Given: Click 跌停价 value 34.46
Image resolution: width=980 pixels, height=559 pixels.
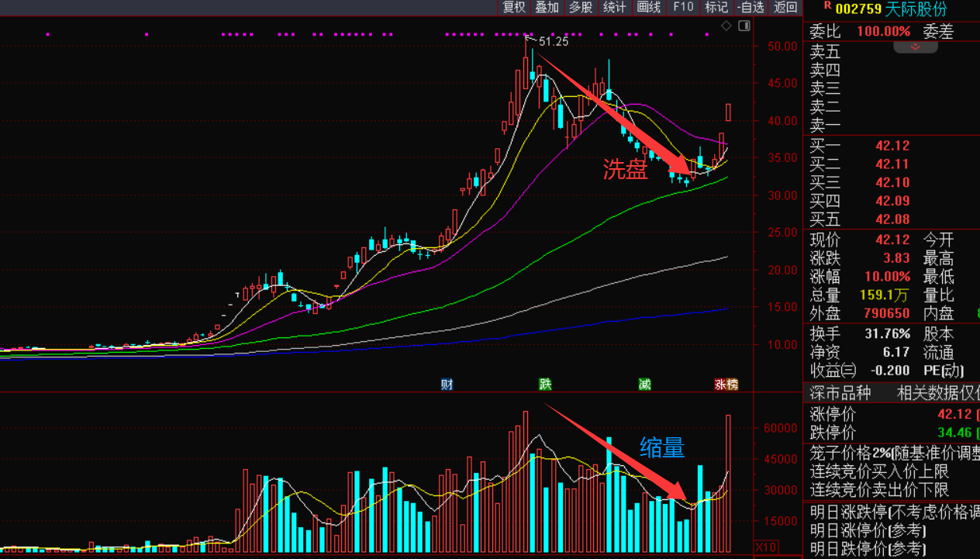Looking at the screenshot, I should tap(954, 433).
